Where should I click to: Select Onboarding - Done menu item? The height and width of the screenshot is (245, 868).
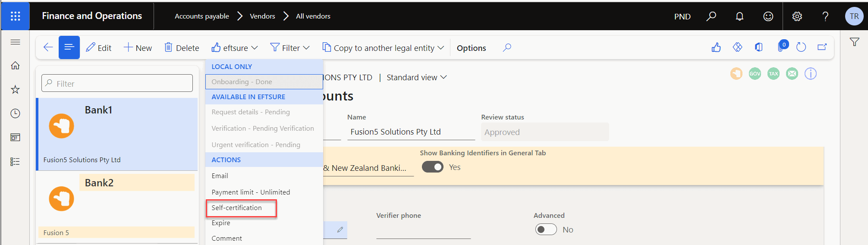pos(264,82)
